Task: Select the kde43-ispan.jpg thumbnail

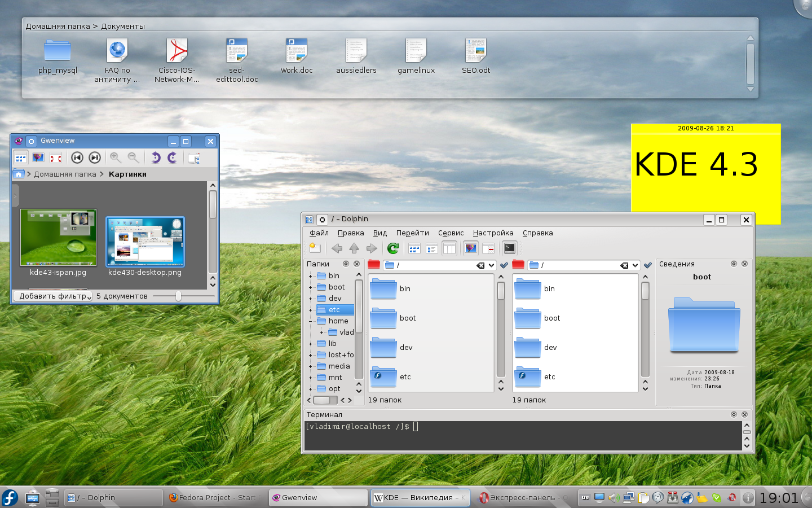Action: tap(58, 238)
